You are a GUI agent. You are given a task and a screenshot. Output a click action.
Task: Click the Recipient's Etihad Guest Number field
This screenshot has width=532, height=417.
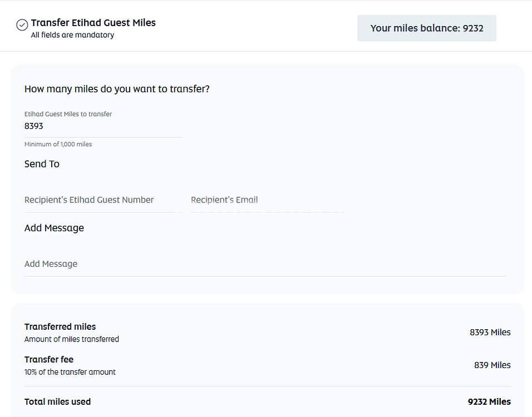[x=103, y=200]
